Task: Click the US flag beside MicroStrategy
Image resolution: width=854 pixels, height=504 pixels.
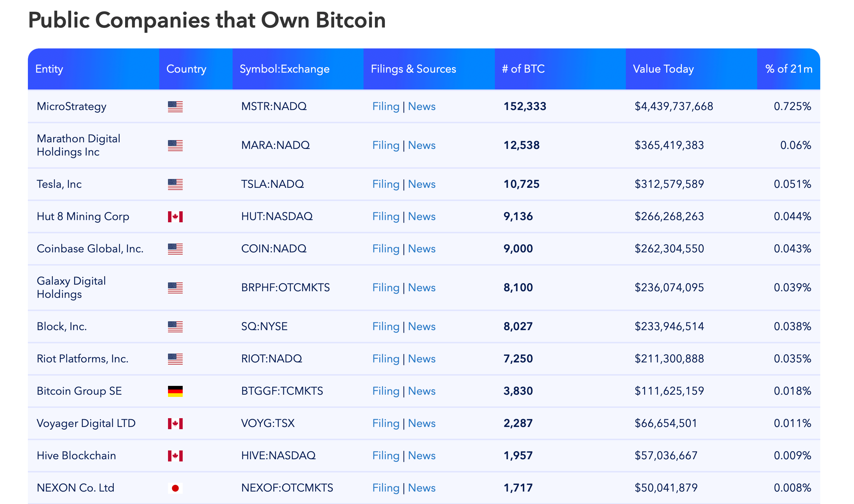Action: [x=175, y=106]
